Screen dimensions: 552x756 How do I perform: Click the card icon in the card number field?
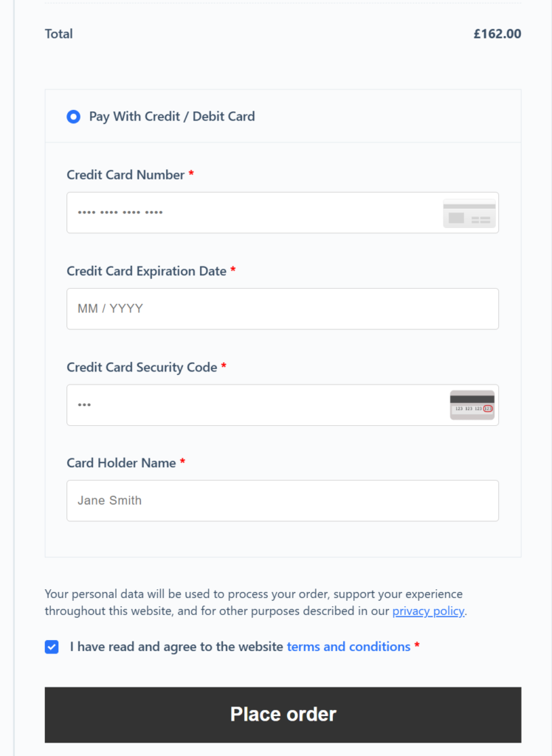click(469, 213)
